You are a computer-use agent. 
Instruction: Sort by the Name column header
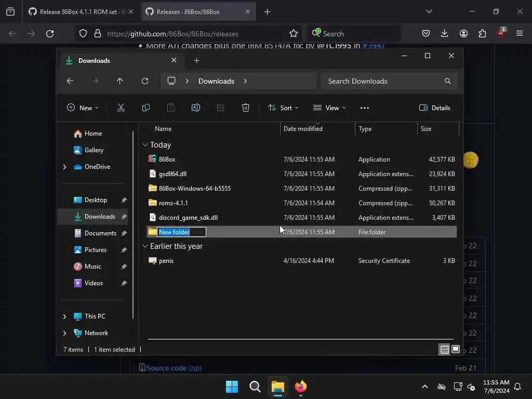(163, 129)
